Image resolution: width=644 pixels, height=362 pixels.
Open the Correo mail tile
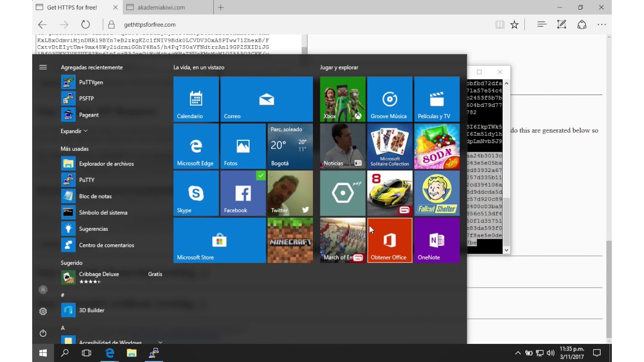coord(267,99)
